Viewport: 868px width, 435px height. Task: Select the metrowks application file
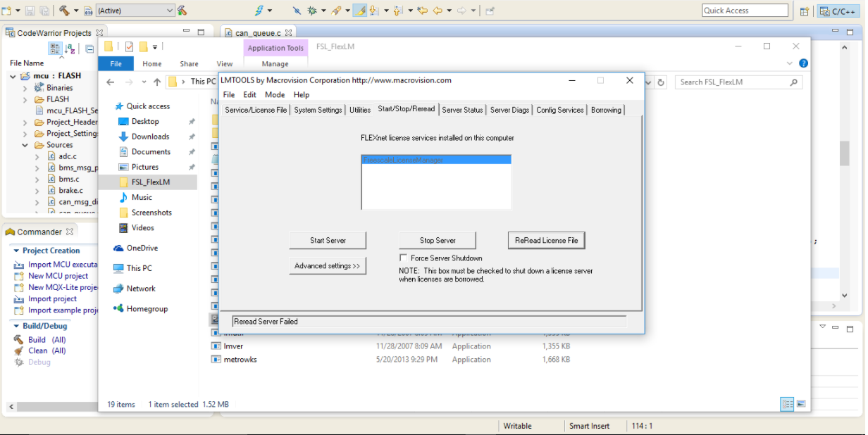coord(240,360)
